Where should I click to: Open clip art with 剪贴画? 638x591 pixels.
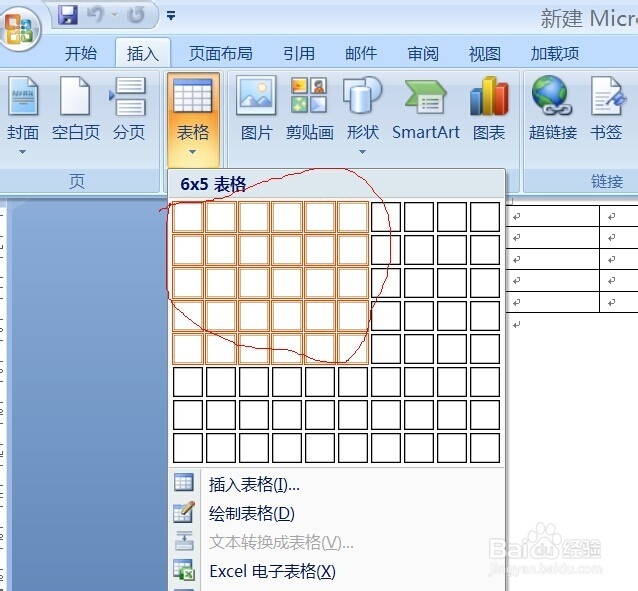pyautogui.click(x=309, y=109)
